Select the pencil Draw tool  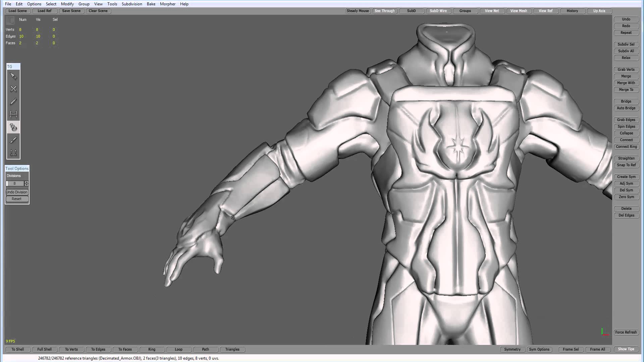[x=13, y=102]
